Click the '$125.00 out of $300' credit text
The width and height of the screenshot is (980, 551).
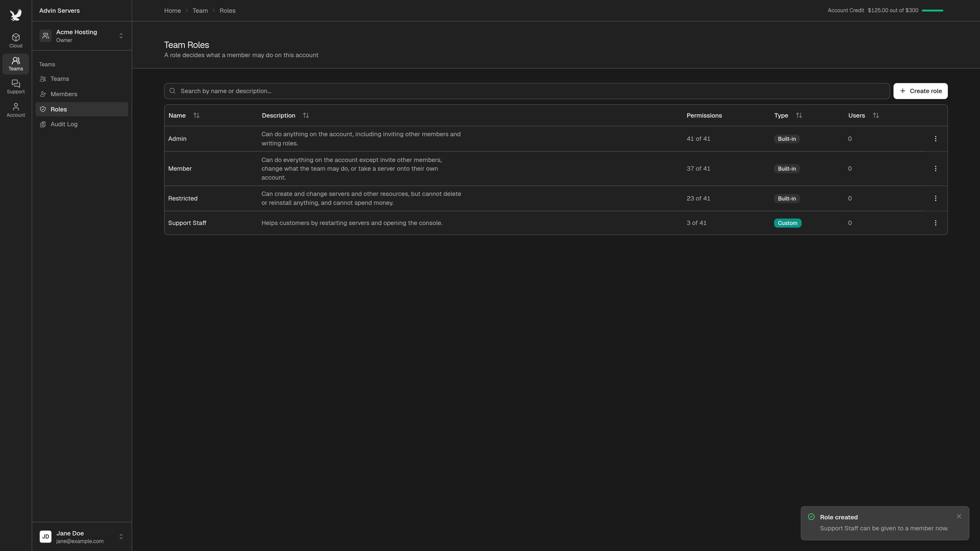893,10
